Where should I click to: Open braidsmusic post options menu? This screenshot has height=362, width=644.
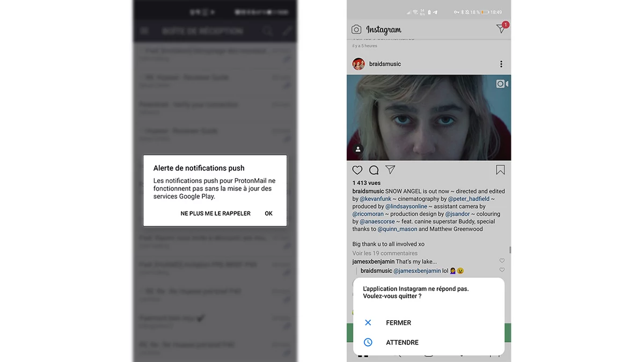pos(501,64)
